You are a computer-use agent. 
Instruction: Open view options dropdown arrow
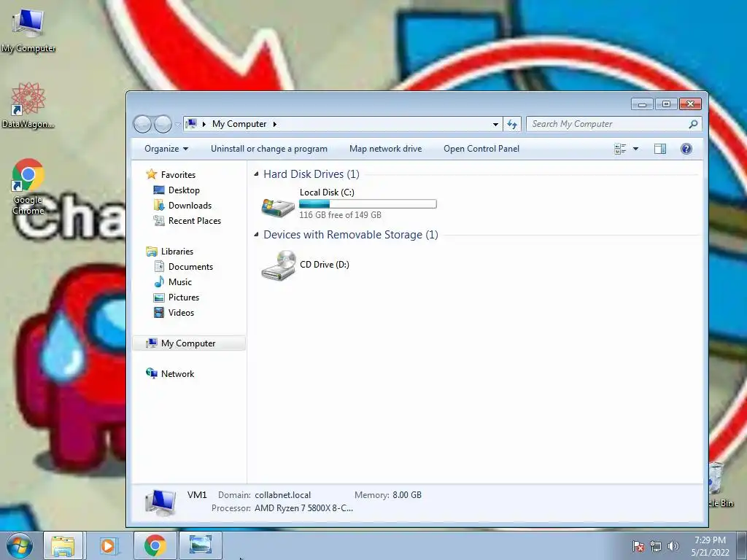pos(635,149)
